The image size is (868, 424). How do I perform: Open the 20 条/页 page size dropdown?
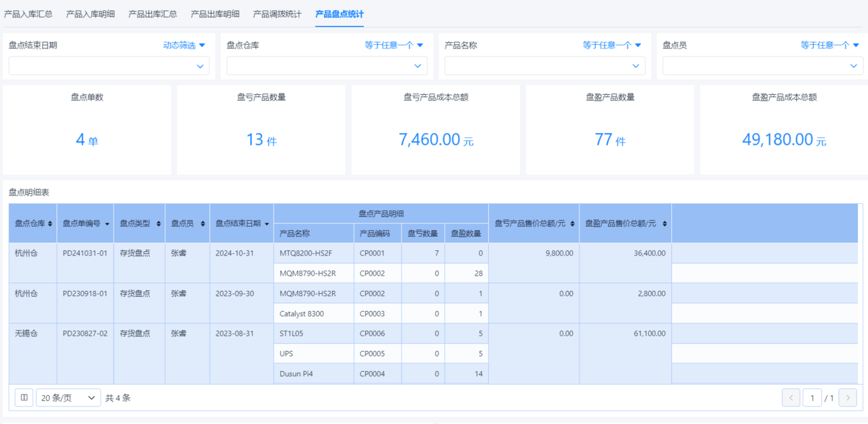pyautogui.click(x=69, y=397)
